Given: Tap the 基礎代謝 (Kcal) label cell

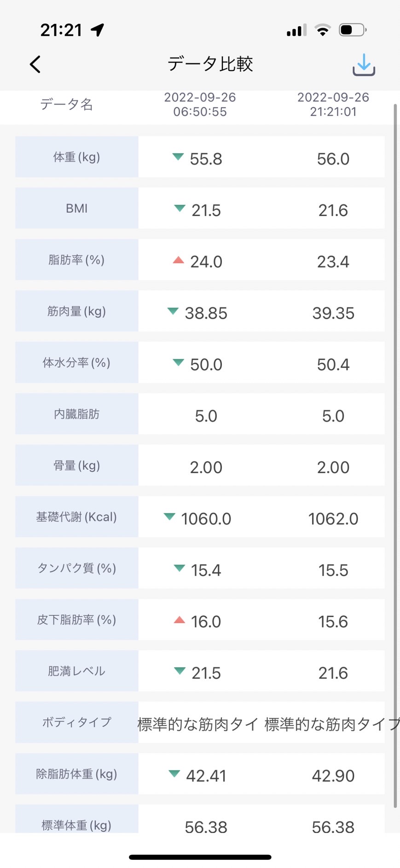Looking at the screenshot, I should (x=77, y=517).
